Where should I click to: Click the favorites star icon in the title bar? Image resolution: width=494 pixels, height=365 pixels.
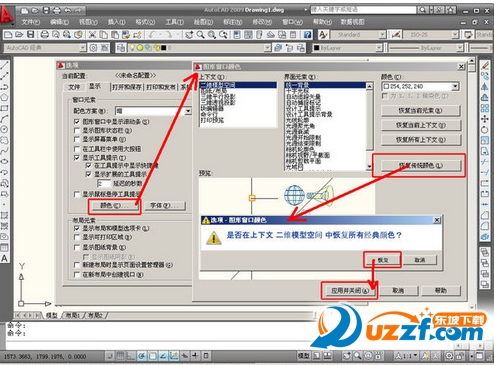(x=450, y=10)
